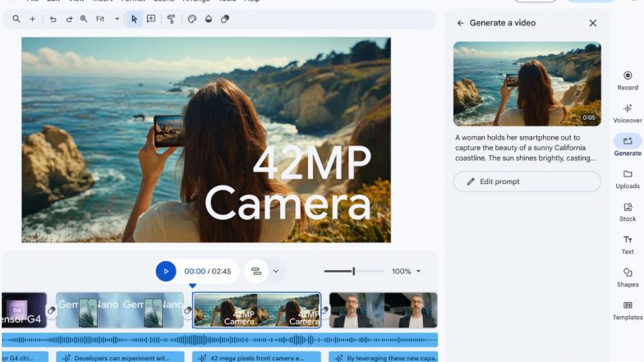The image size is (644, 362).
Task: Close the Generate a video panel
Action: pos(593,23)
